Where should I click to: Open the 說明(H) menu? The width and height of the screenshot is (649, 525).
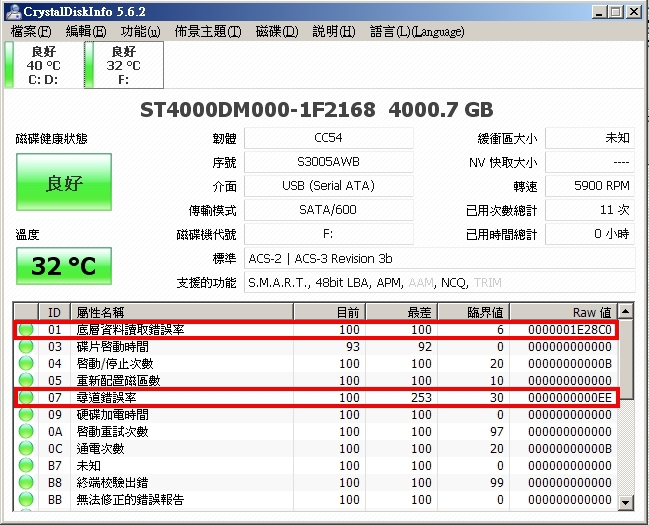pyautogui.click(x=334, y=31)
